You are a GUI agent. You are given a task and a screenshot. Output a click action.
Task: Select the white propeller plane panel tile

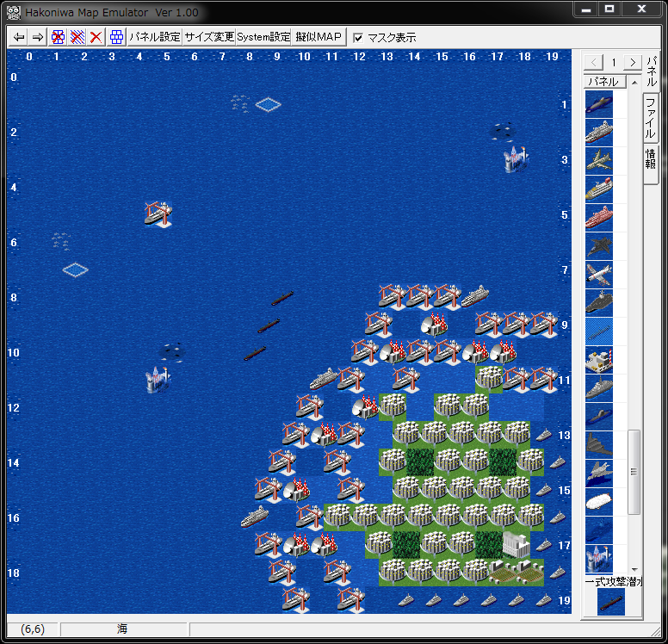point(599,275)
